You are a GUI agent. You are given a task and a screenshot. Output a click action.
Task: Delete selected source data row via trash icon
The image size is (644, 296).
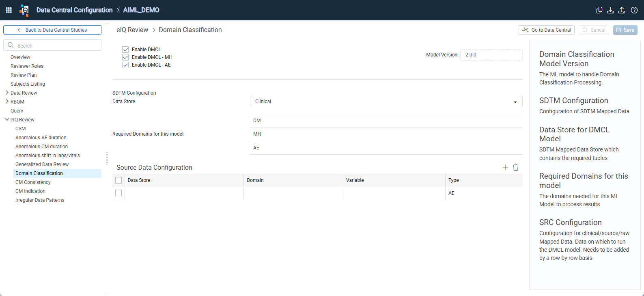pos(516,167)
